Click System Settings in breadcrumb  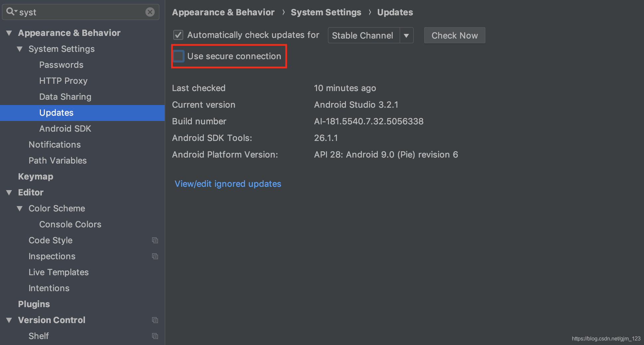(x=326, y=12)
